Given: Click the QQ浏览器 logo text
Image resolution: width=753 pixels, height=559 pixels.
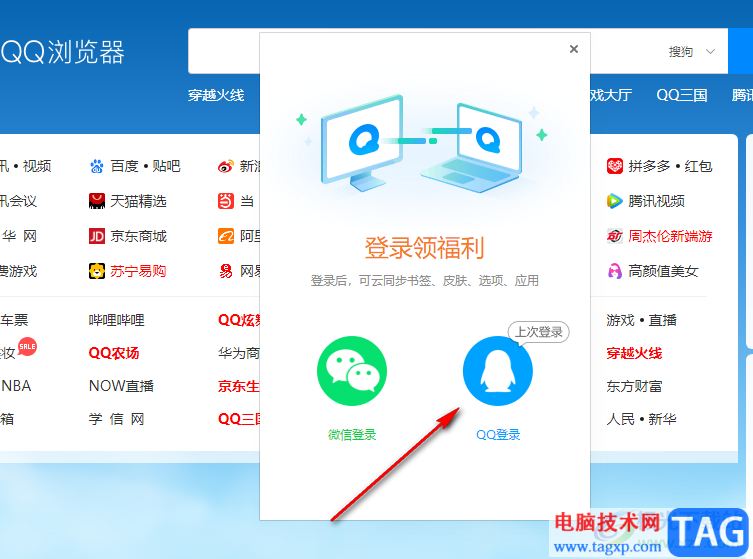Looking at the screenshot, I should pos(62,52).
